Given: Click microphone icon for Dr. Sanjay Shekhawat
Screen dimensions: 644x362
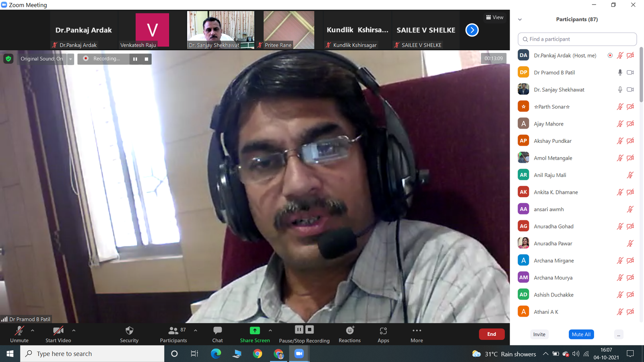Looking at the screenshot, I should [x=620, y=89].
